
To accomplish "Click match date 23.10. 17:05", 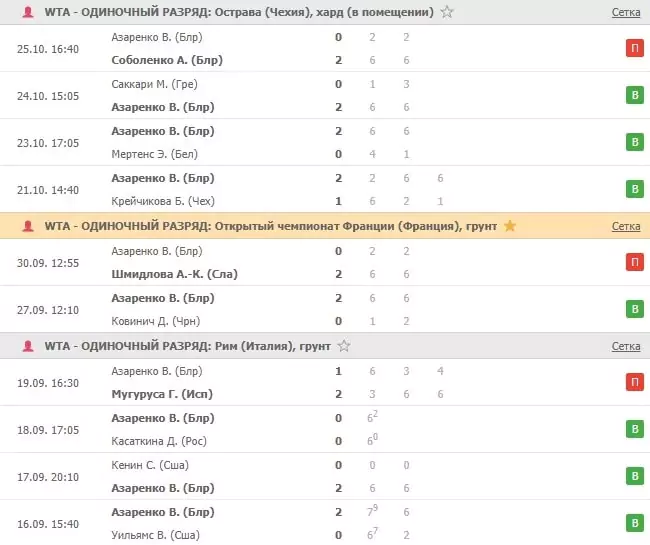I will (48, 143).
